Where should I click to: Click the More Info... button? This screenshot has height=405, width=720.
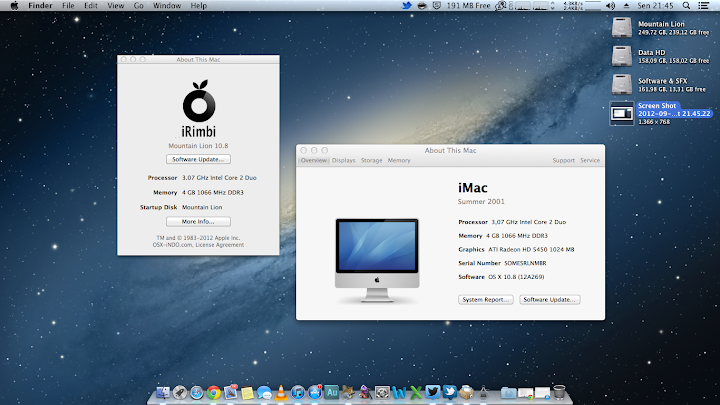(198, 221)
